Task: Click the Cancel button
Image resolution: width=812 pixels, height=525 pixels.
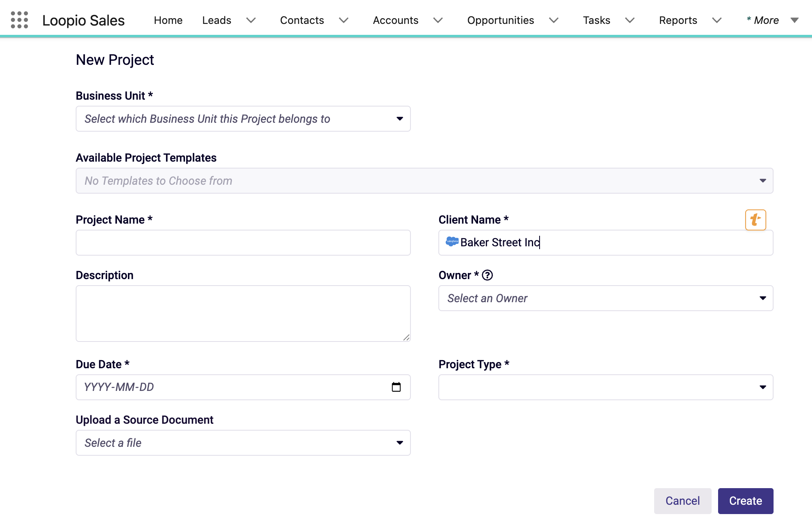Action: pos(682,501)
